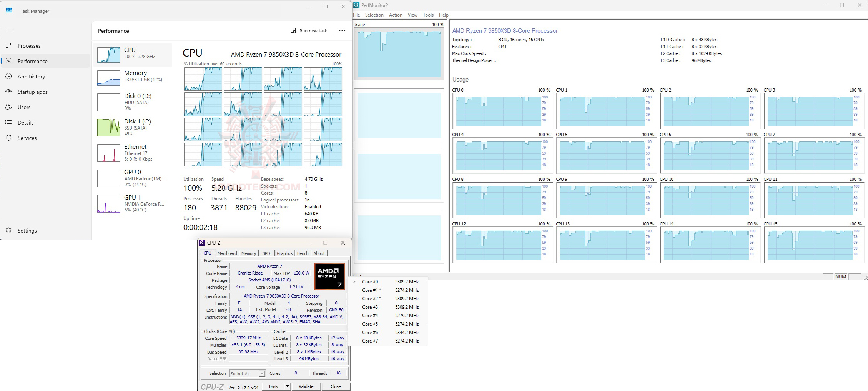Switch to the About tab in CPU-Z
This screenshot has height=391, width=868.
pos(319,253)
